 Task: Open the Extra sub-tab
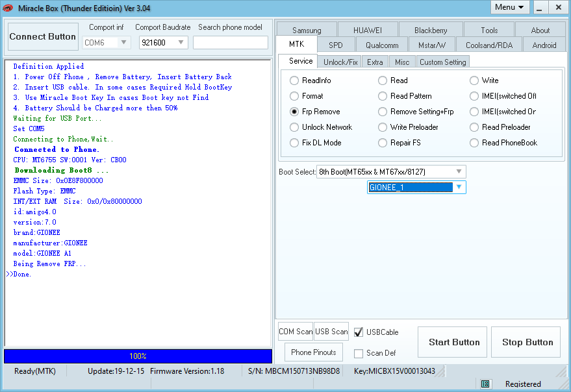pos(375,62)
